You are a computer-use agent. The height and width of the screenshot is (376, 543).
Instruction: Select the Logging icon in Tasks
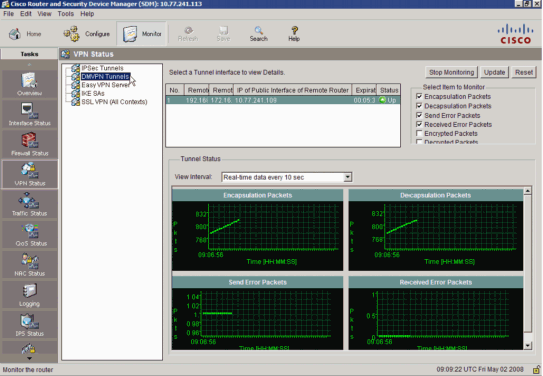pos(29,295)
